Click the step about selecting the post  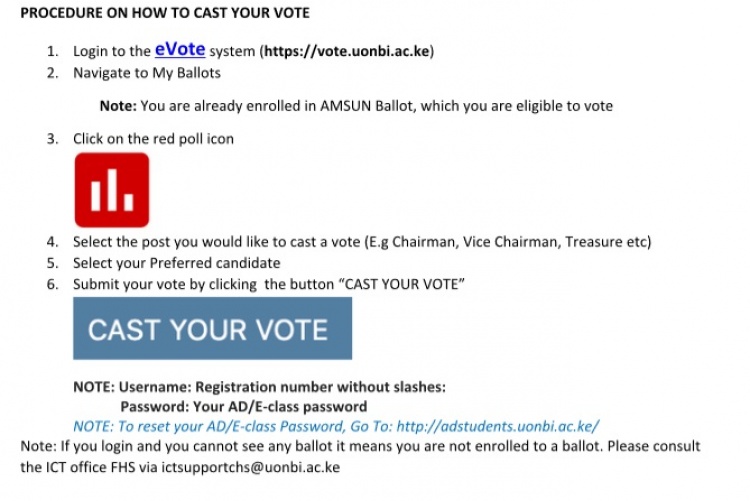[362, 242]
